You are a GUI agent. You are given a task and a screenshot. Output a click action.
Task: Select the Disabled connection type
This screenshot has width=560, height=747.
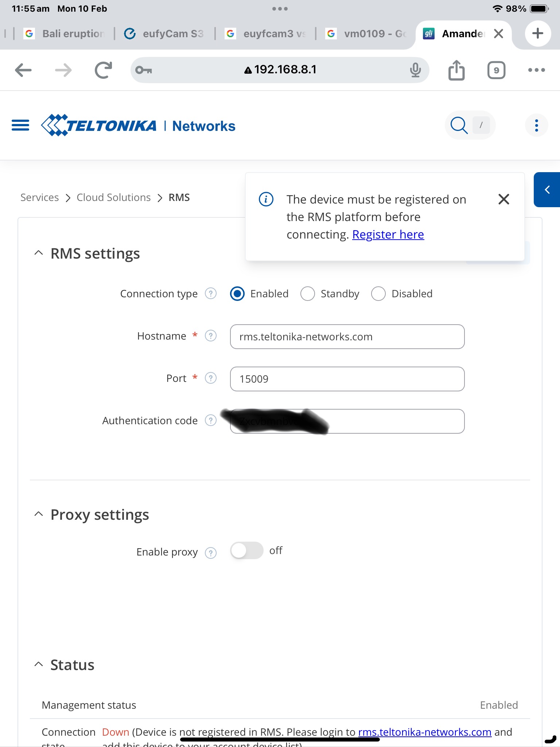[x=378, y=294]
